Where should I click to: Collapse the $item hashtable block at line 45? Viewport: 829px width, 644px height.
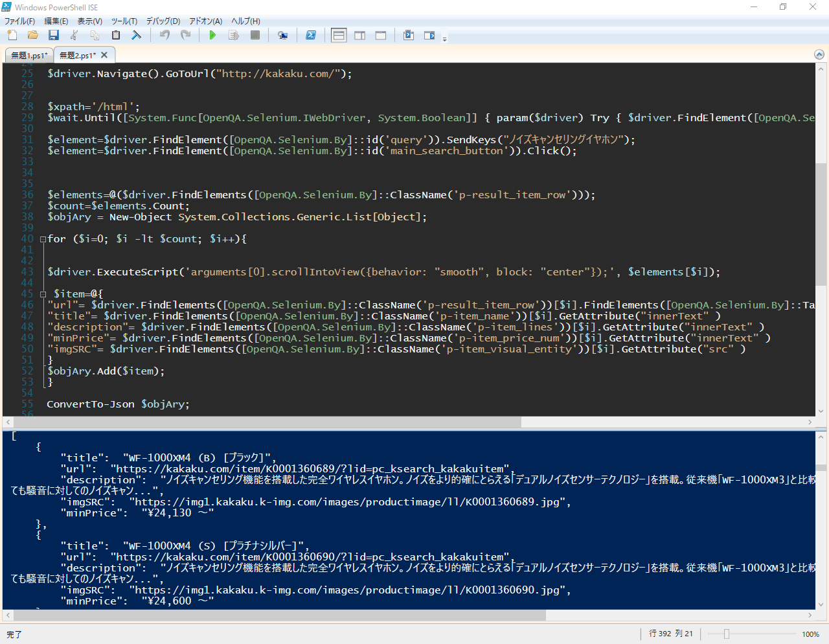(43, 294)
